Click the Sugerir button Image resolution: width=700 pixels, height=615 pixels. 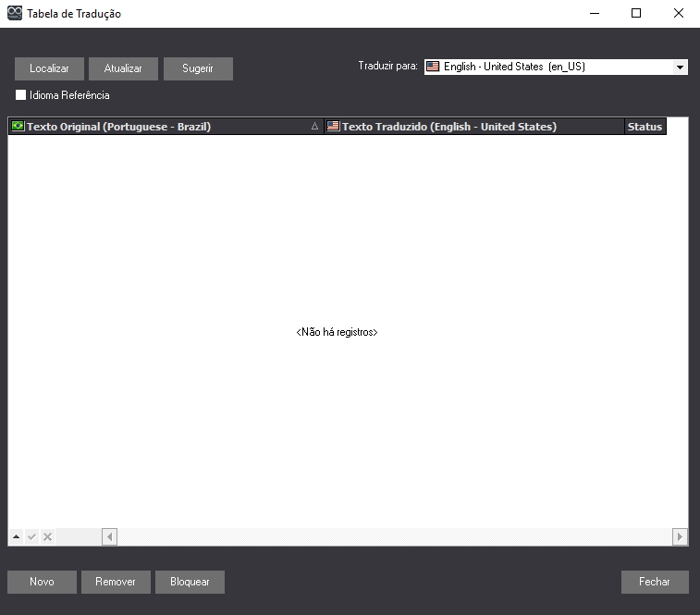tap(198, 68)
